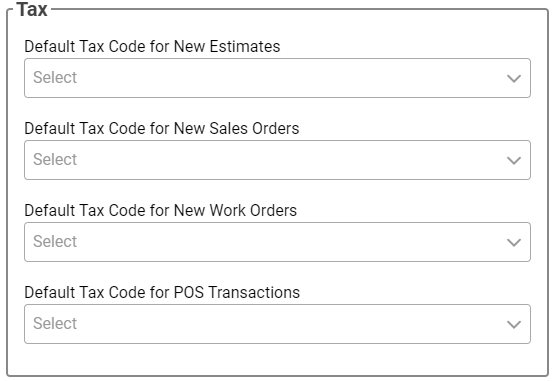Click the word 'Estimates' in the first label
Viewport: 554px width, 381px height.
[x=245, y=46]
